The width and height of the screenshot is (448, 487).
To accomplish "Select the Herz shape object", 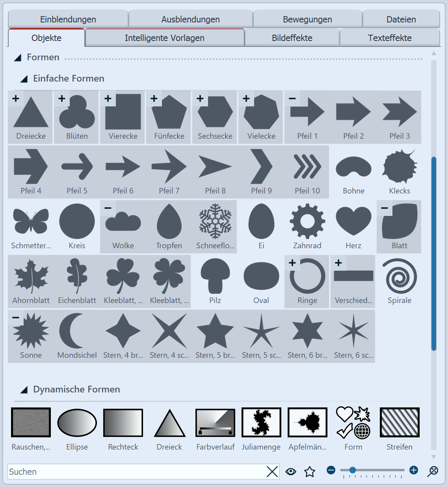I will pyautogui.click(x=353, y=223).
